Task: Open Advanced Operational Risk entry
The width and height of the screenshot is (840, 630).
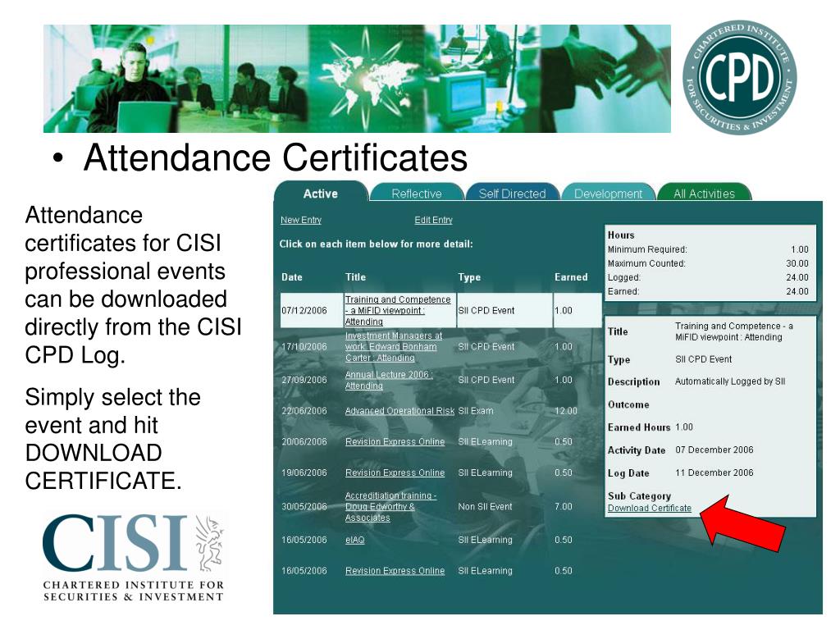Action: click(x=399, y=411)
